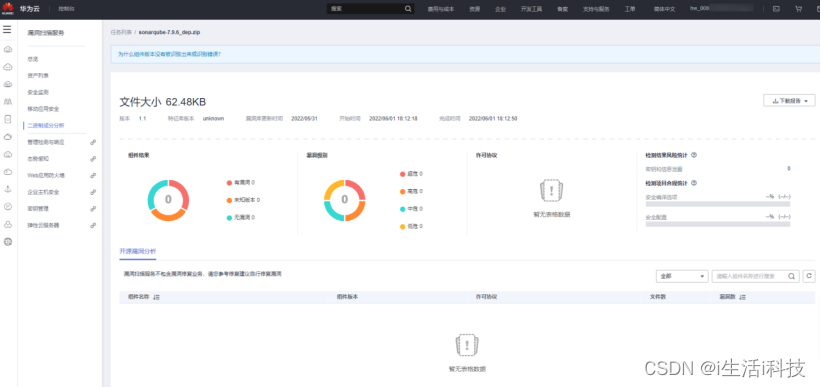Image resolution: width=821 pixels, height=387 pixels.
Task: Click the globe icon in the left icon rail
Action: [x=8, y=242]
